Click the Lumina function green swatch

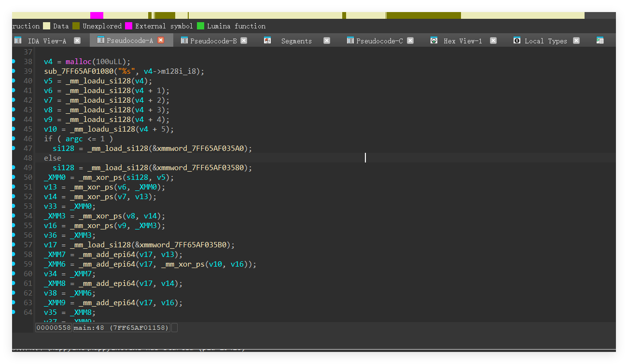point(200,26)
